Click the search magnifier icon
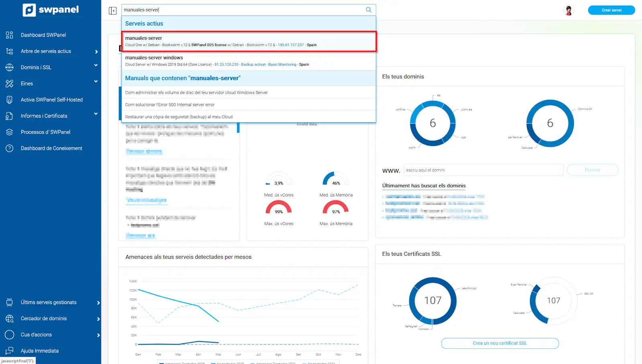This screenshot has height=364, width=642. 369,10
